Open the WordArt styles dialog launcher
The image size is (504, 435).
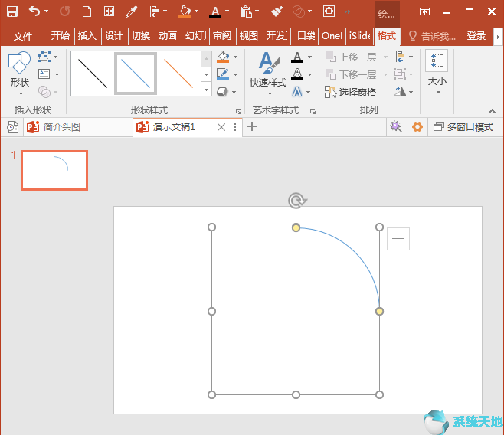(x=313, y=111)
